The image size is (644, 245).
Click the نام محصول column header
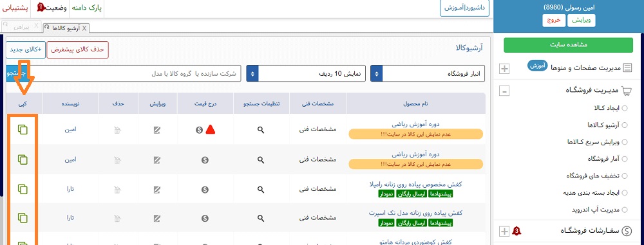click(416, 104)
